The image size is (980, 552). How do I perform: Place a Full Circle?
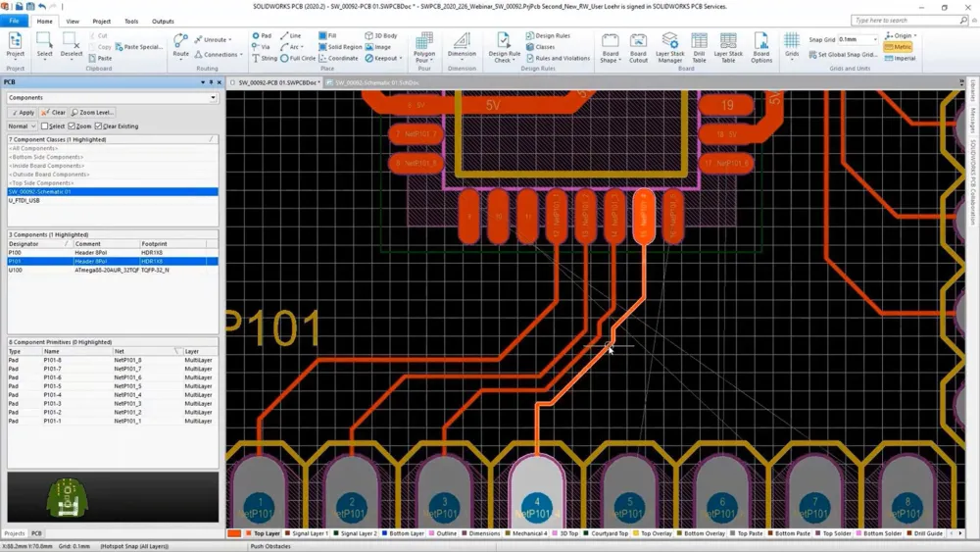(298, 58)
